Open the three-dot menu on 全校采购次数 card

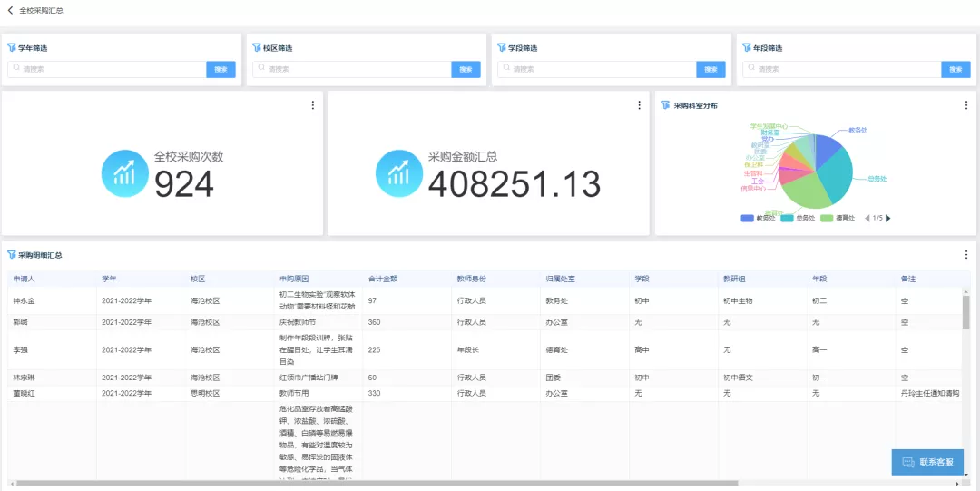(313, 105)
